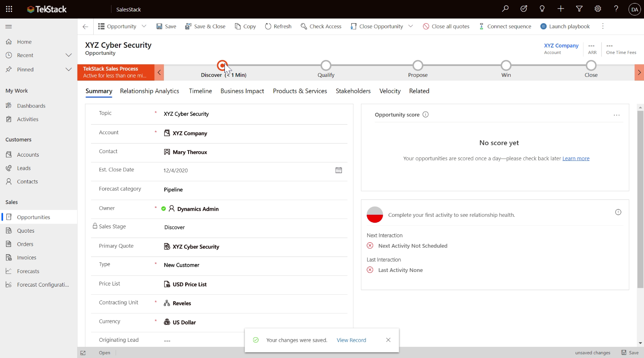The height and width of the screenshot is (358, 644).
Task: Launch playbook from the toolbar
Action: (x=565, y=26)
